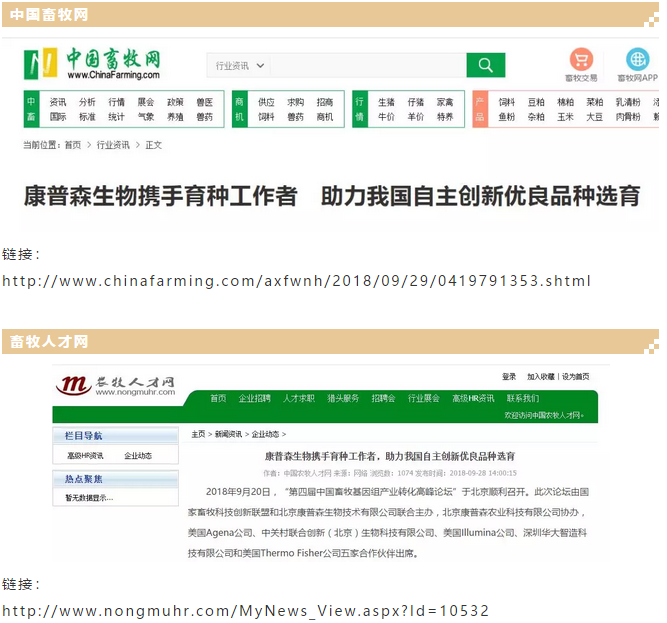The image size is (667, 623).
Task: Click the 畜牧人才网 nongmuhr.com logo
Action: coord(115,386)
